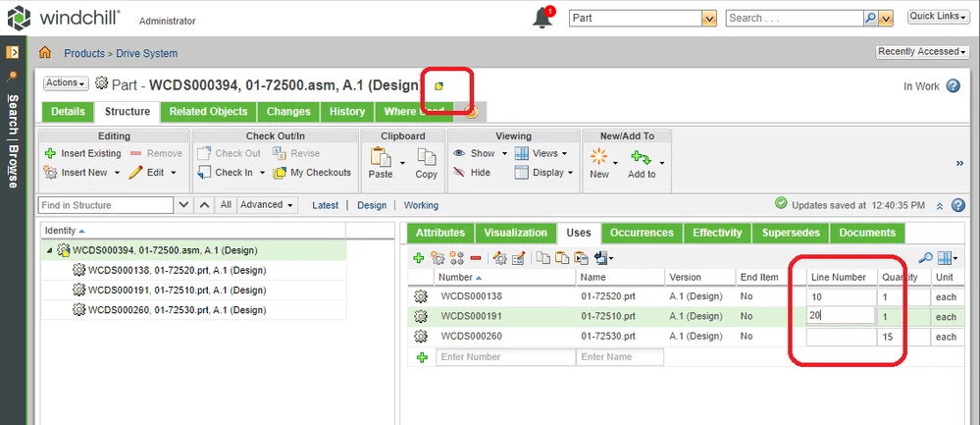Click the Home icon in breadcrumb
980x425 pixels.
pyautogui.click(x=45, y=52)
